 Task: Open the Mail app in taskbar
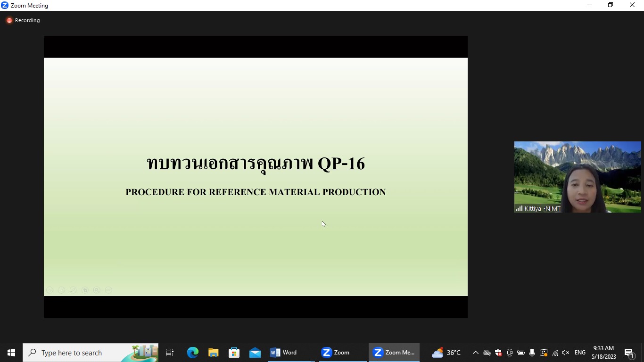click(255, 353)
